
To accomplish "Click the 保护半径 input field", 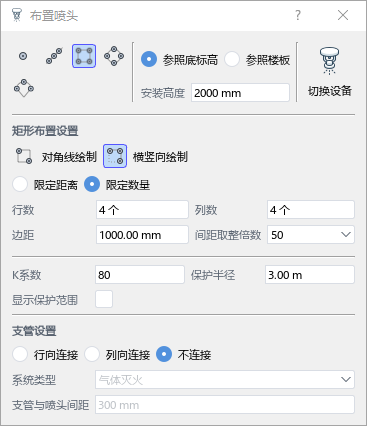I will tap(310, 275).
